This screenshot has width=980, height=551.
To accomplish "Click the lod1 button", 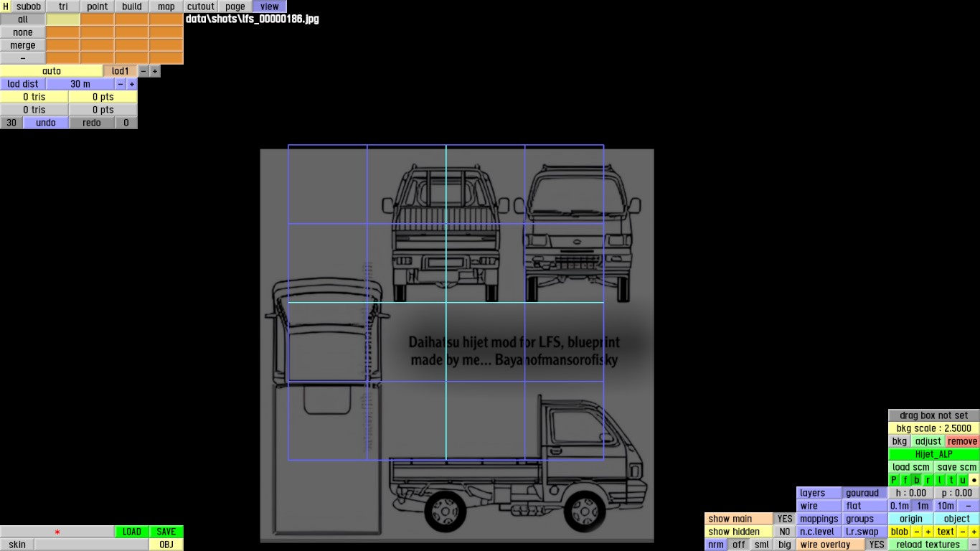I will [x=121, y=71].
